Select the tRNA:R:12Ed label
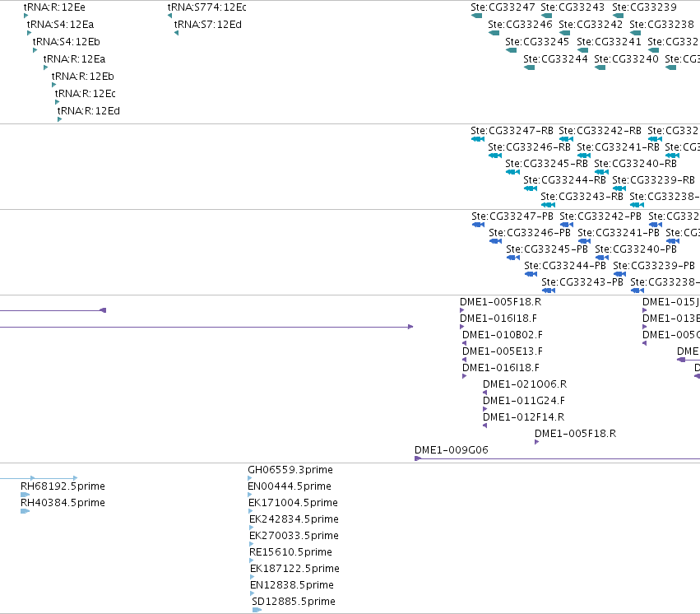The height and width of the screenshot is (614, 700). pos(88,111)
